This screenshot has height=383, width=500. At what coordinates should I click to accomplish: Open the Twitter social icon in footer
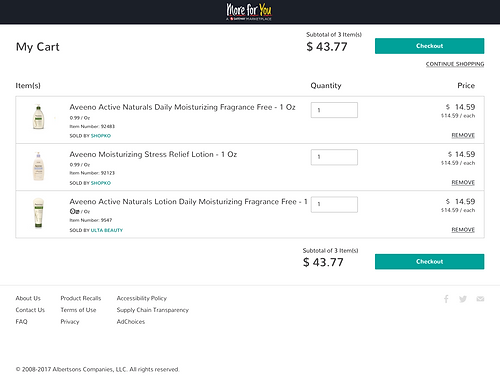tap(463, 299)
